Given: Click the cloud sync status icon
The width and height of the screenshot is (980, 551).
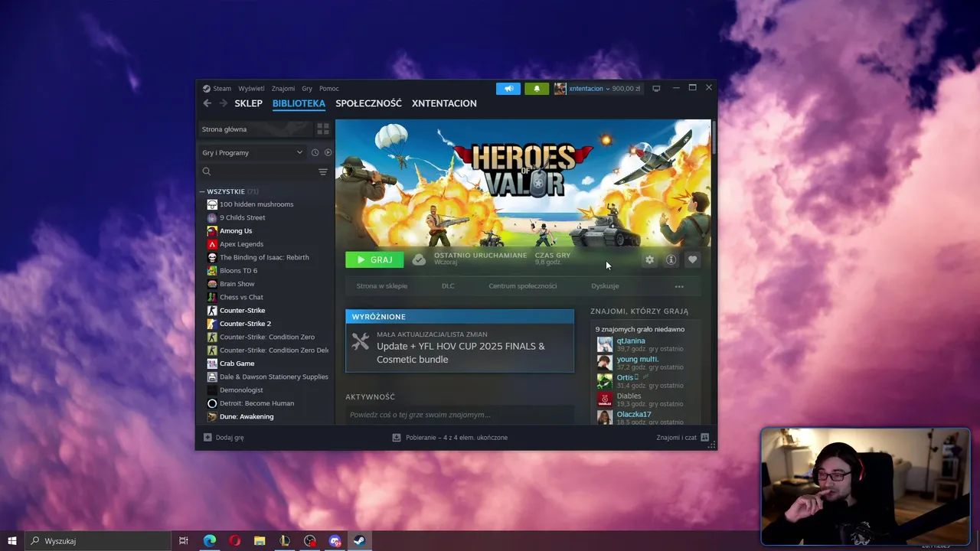Looking at the screenshot, I should click(x=419, y=259).
